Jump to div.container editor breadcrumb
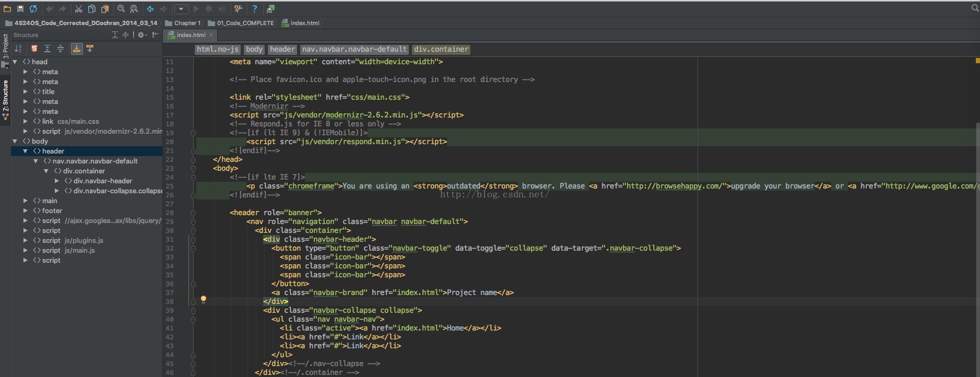Image resolution: width=980 pixels, height=377 pixels. (441, 49)
